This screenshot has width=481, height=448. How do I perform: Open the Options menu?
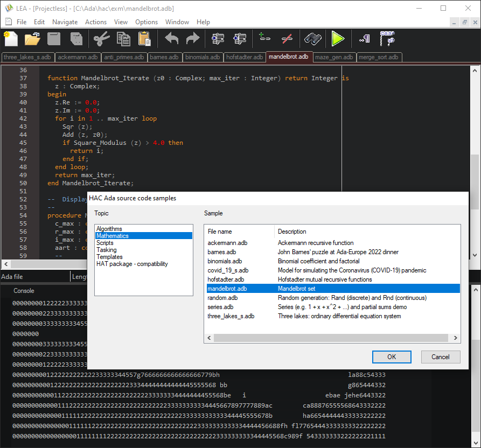[x=147, y=22]
